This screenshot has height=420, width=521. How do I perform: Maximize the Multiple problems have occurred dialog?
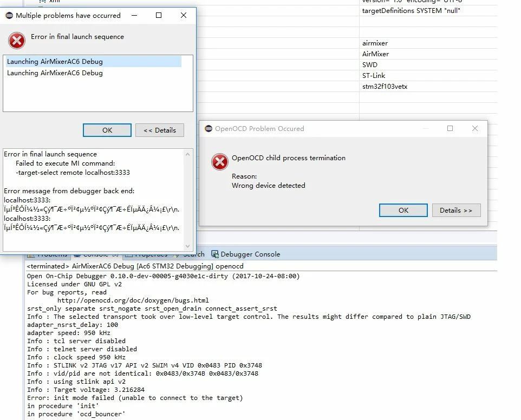point(159,15)
